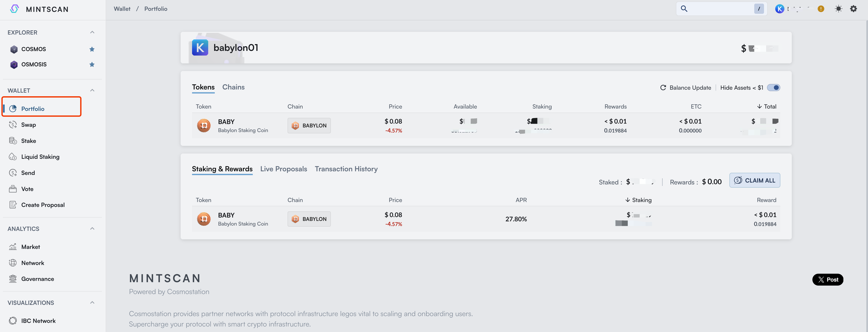
Task: Click inside the search input field
Action: [718, 9]
